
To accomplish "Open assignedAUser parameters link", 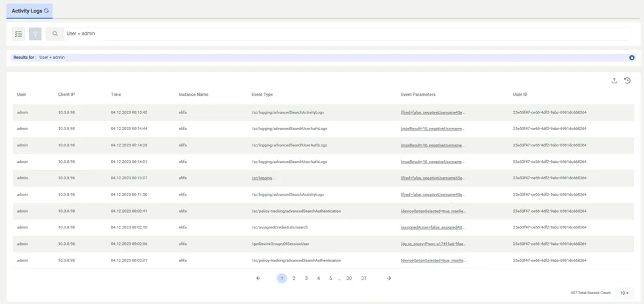I will [433, 227].
